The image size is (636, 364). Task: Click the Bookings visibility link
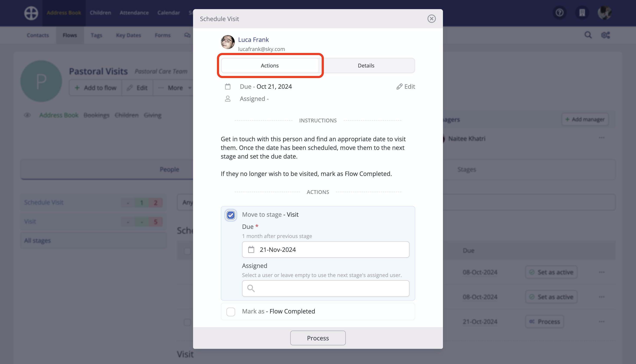(x=96, y=115)
